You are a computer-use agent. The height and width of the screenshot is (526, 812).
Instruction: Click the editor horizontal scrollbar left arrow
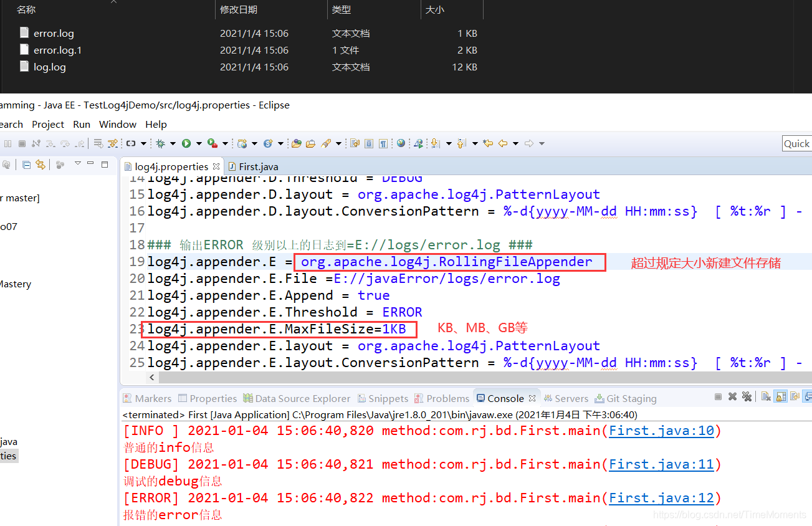152,378
